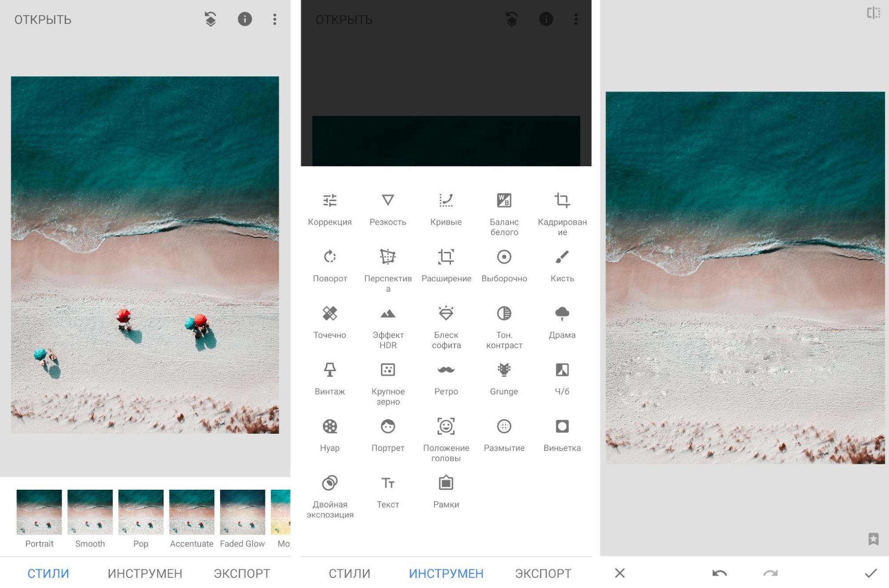Select the Коррекция (Correction) tool
The width and height of the screenshot is (889, 588).
pos(330,207)
